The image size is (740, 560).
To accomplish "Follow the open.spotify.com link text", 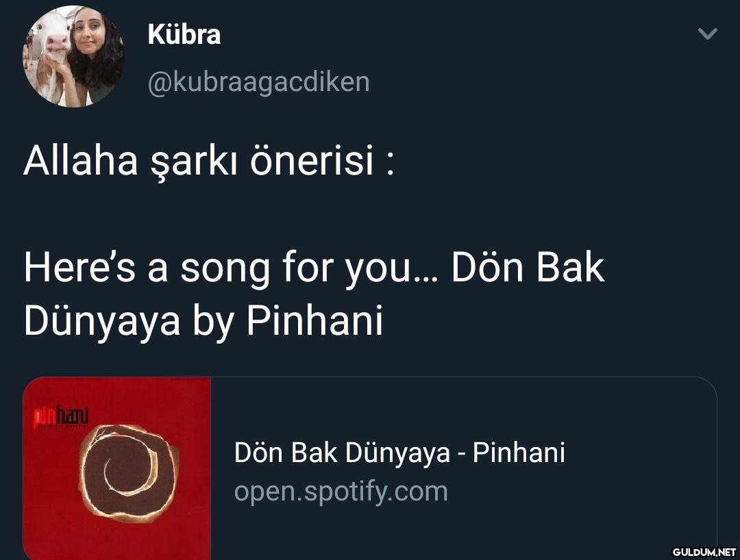I will pyautogui.click(x=341, y=491).
